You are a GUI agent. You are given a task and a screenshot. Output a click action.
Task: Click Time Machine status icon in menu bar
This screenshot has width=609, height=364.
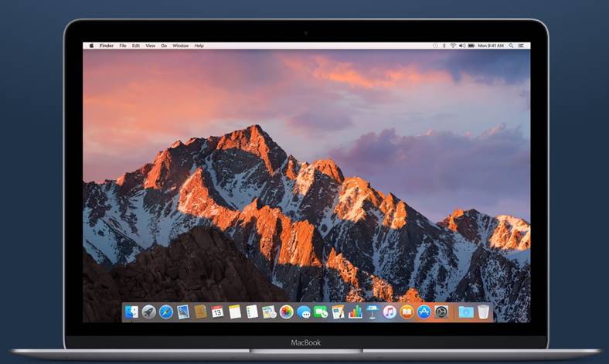coord(435,46)
